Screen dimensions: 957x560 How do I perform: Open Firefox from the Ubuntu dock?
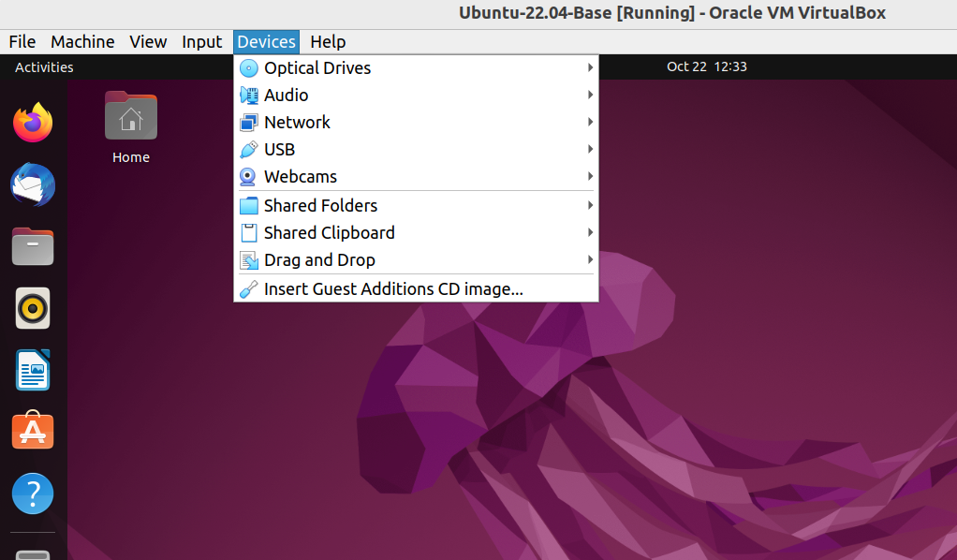(33, 122)
